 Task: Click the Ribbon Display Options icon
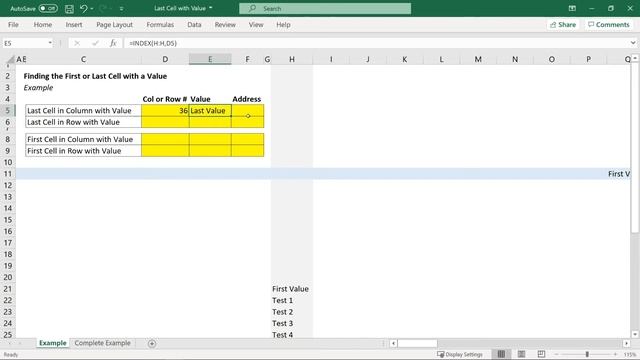coord(572,8)
